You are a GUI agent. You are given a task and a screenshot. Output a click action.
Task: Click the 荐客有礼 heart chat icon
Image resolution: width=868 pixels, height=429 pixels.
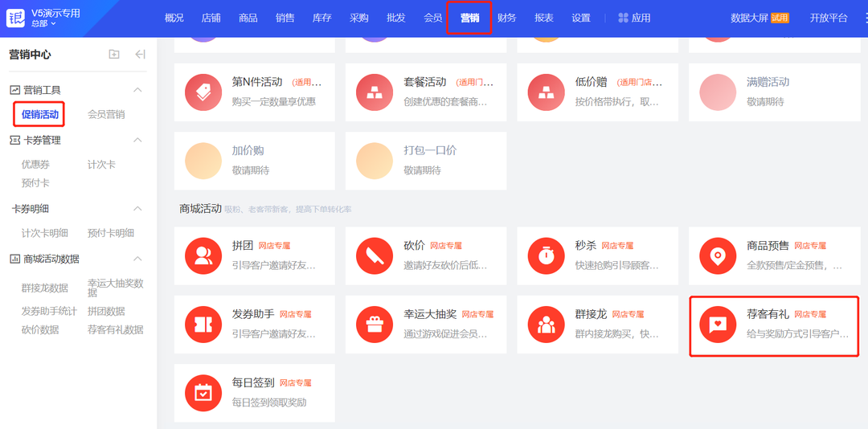tap(718, 325)
